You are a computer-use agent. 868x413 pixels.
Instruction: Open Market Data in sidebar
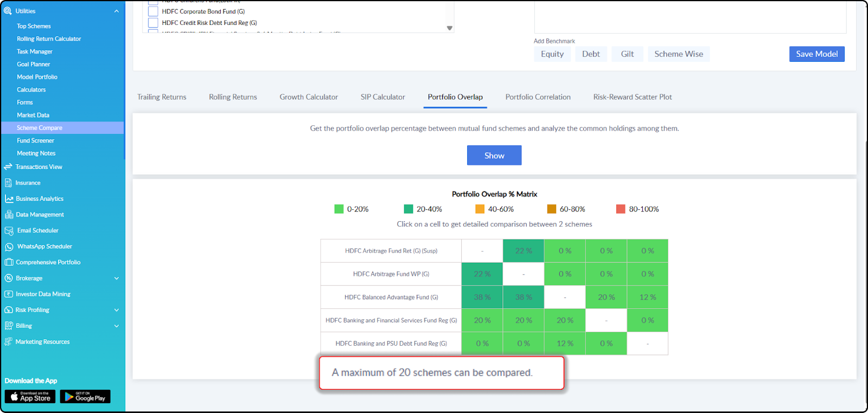[33, 115]
